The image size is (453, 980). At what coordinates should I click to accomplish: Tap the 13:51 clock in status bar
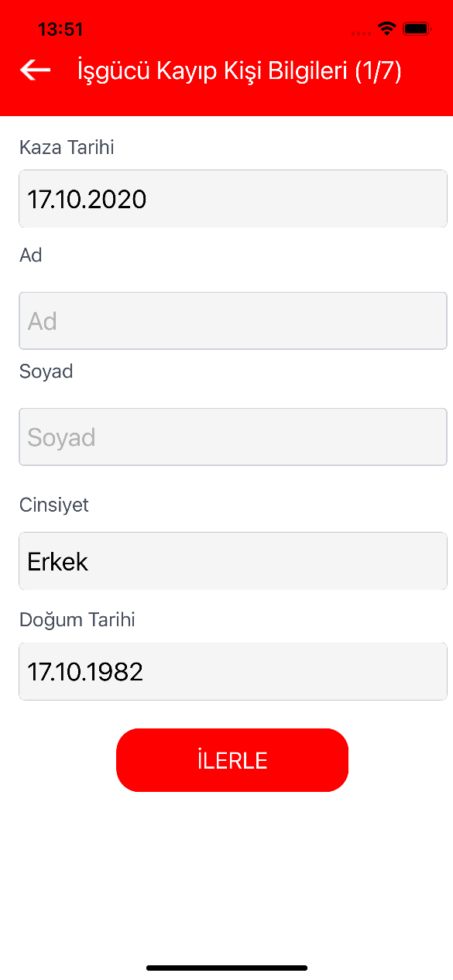click(x=60, y=29)
